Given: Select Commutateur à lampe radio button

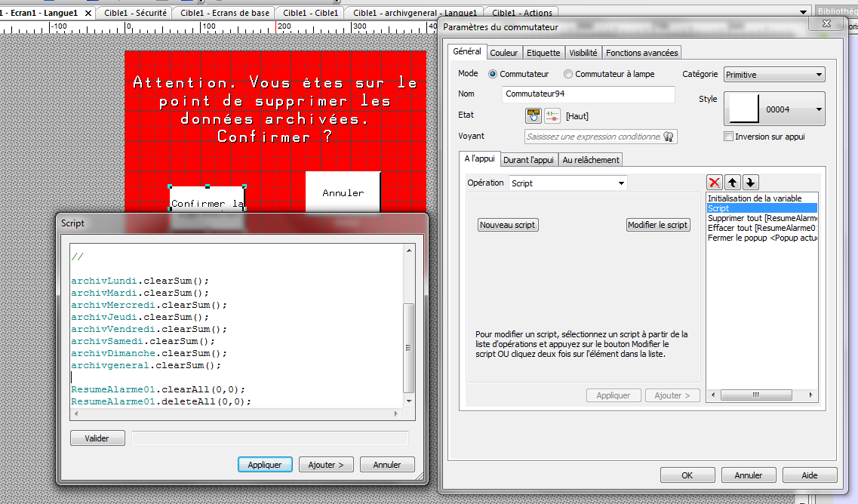Looking at the screenshot, I should pos(568,74).
